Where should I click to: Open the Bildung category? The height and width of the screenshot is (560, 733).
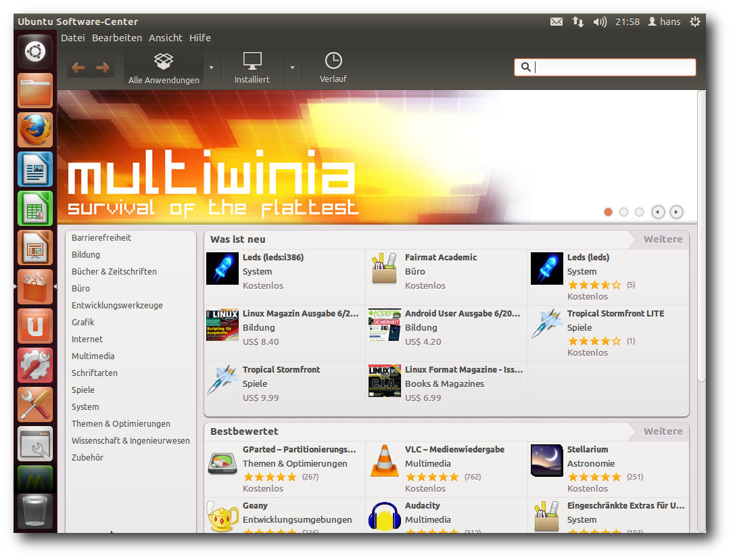point(86,255)
